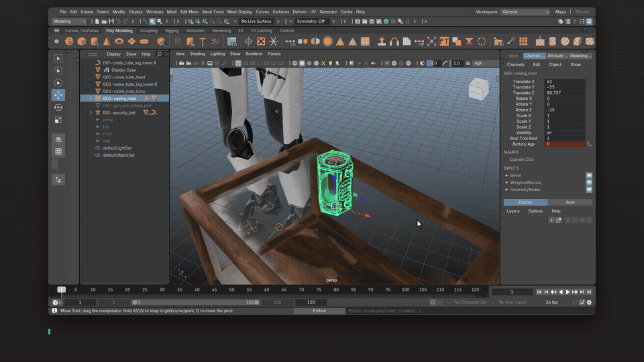The image size is (644, 362).
Task: Toggle visibility of defaultLightSet
Action: point(98,148)
